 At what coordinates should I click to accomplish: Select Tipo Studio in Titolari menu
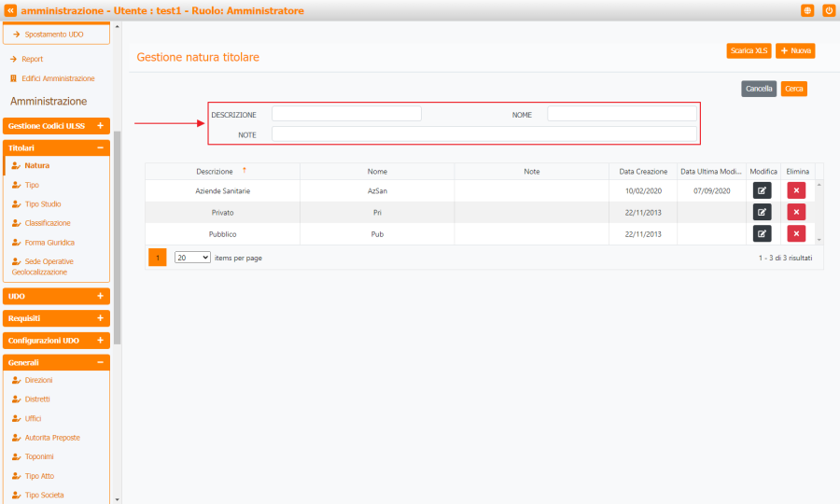point(43,203)
